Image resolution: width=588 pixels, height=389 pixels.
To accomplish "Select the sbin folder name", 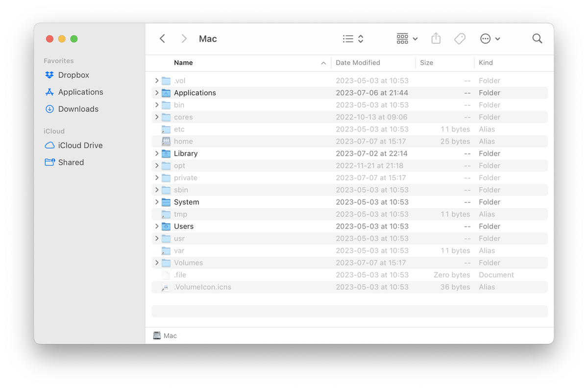I will tap(181, 190).
